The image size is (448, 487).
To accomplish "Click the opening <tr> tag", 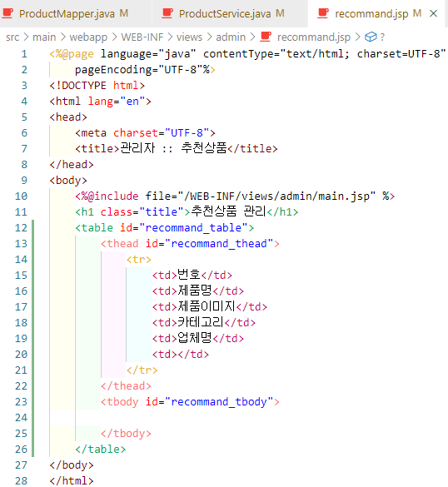I will tap(138, 260).
